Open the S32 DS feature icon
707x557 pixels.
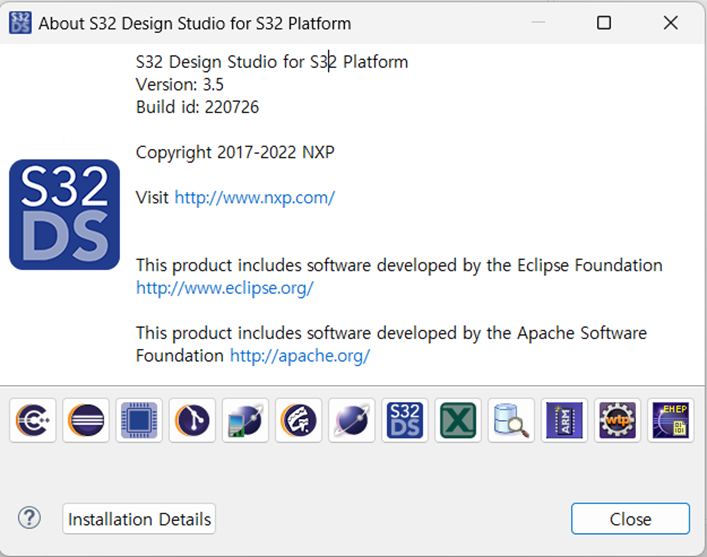click(405, 420)
